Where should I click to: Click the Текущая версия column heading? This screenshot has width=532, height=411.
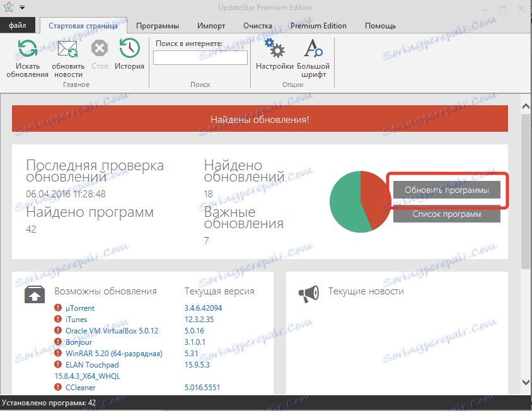[219, 291]
